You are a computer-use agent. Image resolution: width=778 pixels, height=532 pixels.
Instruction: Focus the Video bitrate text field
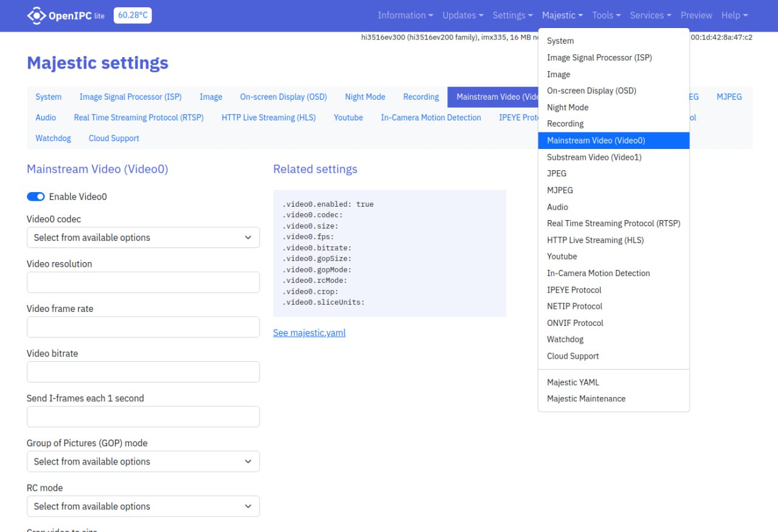point(143,371)
